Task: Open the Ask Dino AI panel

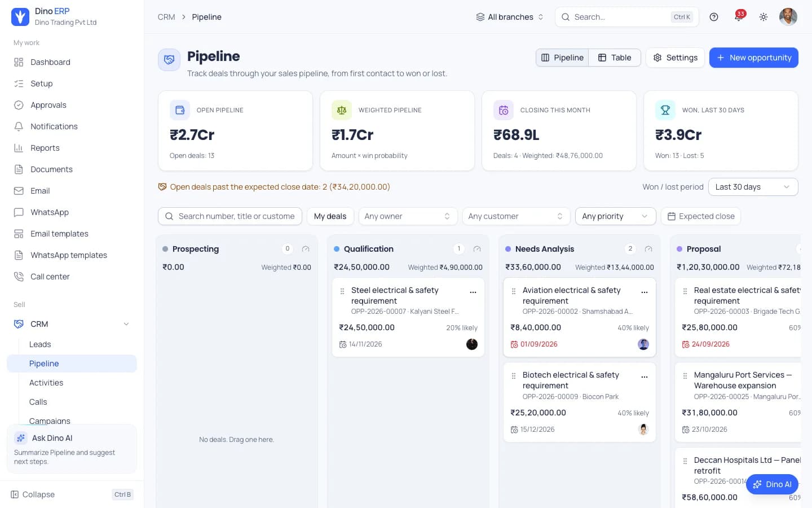Action: click(72, 449)
